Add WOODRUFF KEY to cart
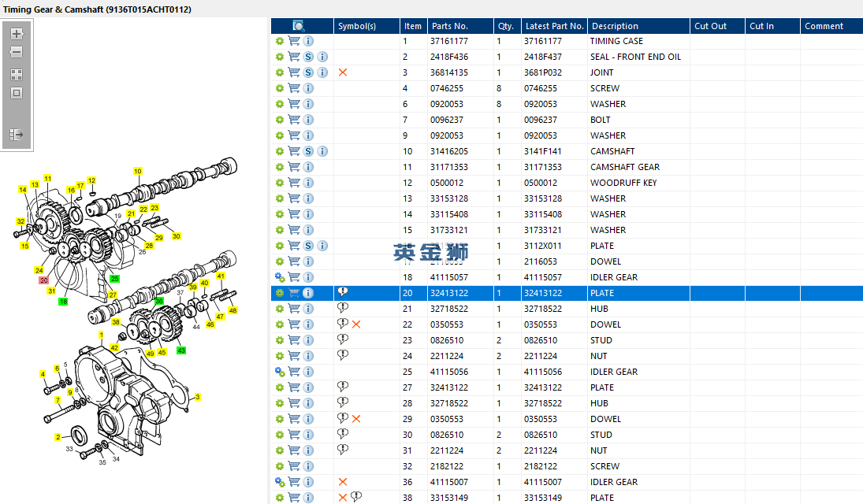The image size is (863, 504). (x=295, y=183)
